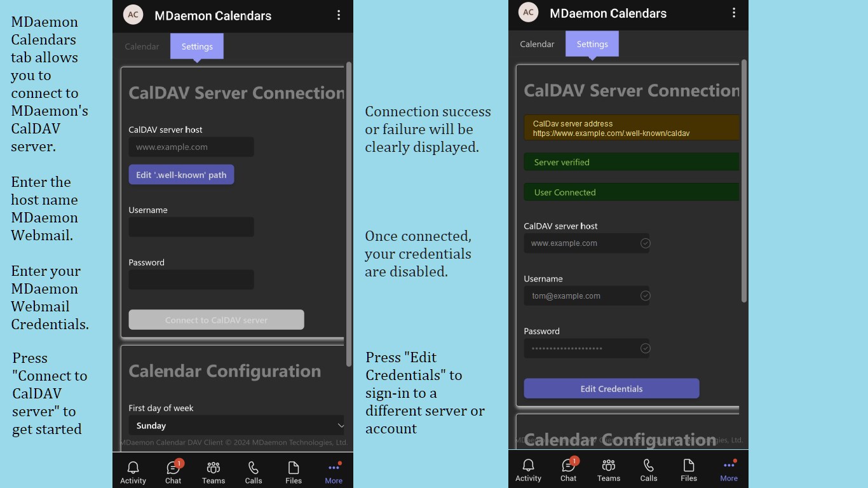Viewport: 868px width, 488px height.
Task: Click 'MDaemon Calendars' title in left phone
Action: tap(213, 15)
